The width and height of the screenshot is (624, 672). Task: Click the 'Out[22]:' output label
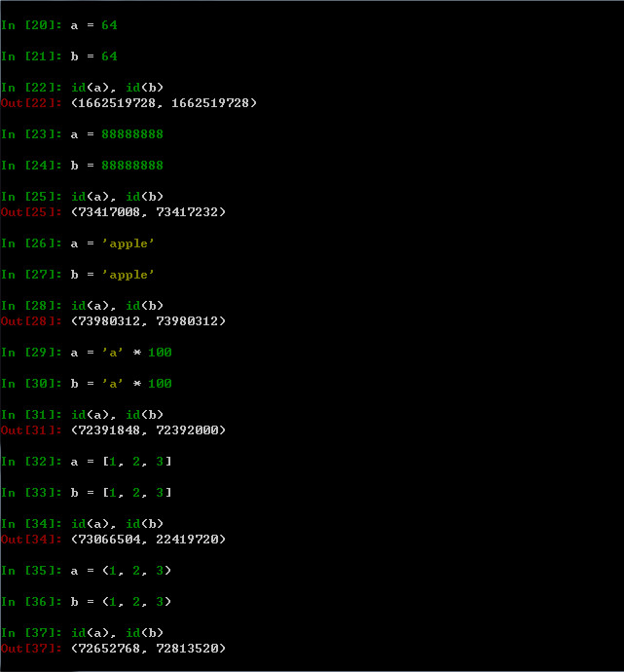[x=31, y=103]
